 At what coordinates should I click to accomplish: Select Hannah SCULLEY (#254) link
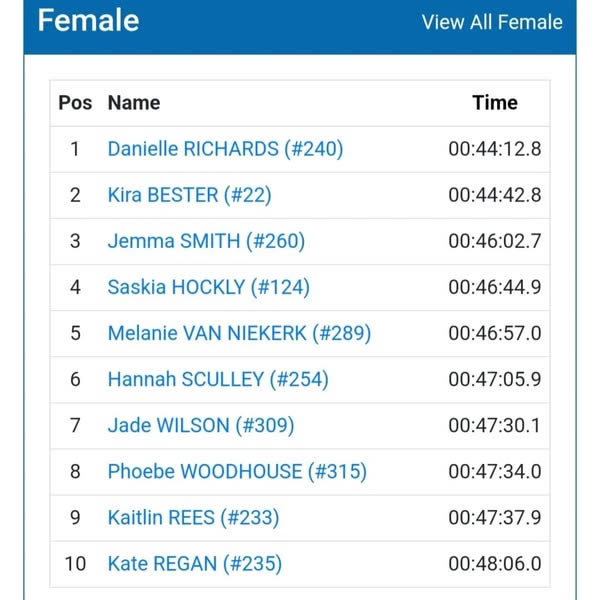pyautogui.click(x=217, y=379)
